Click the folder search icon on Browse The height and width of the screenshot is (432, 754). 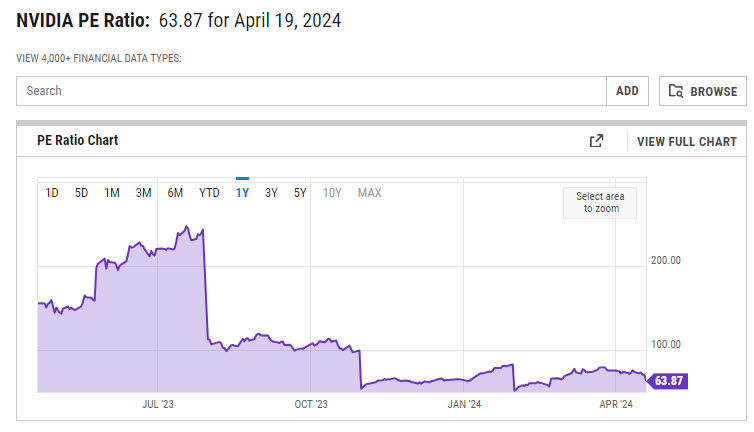click(x=676, y=91)
